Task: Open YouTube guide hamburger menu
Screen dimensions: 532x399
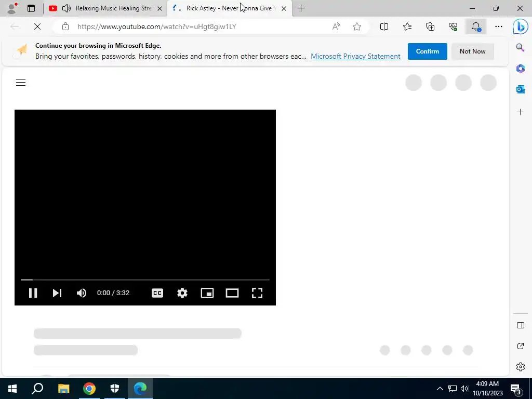Action: [x=21, y=83]
